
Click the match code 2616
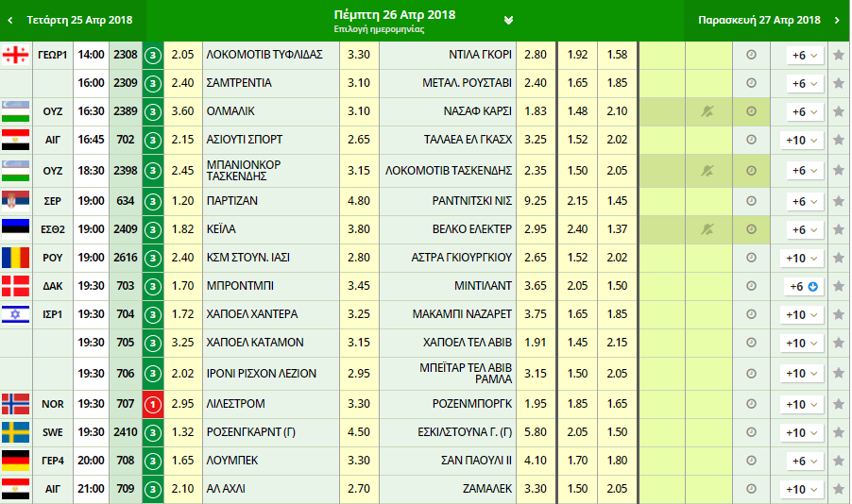click(126, 258)
